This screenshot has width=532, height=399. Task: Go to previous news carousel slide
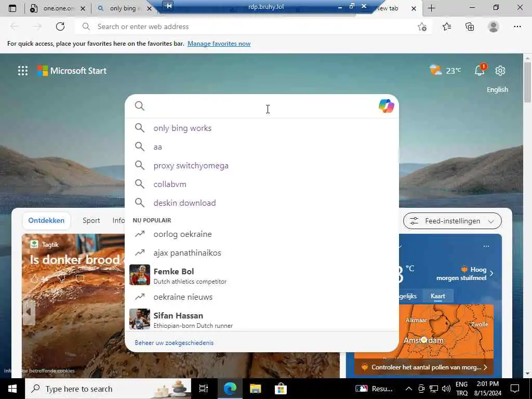pos(29,312)
